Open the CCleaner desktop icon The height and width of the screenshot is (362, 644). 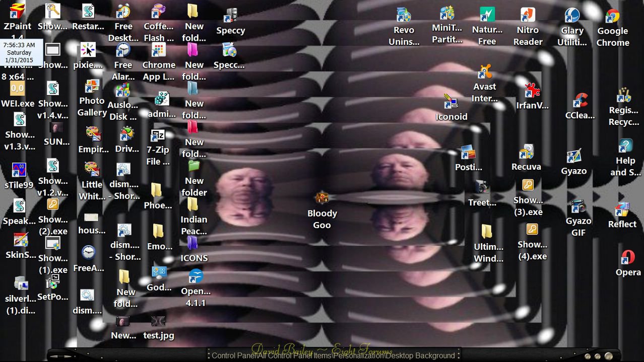pos(580,101)
